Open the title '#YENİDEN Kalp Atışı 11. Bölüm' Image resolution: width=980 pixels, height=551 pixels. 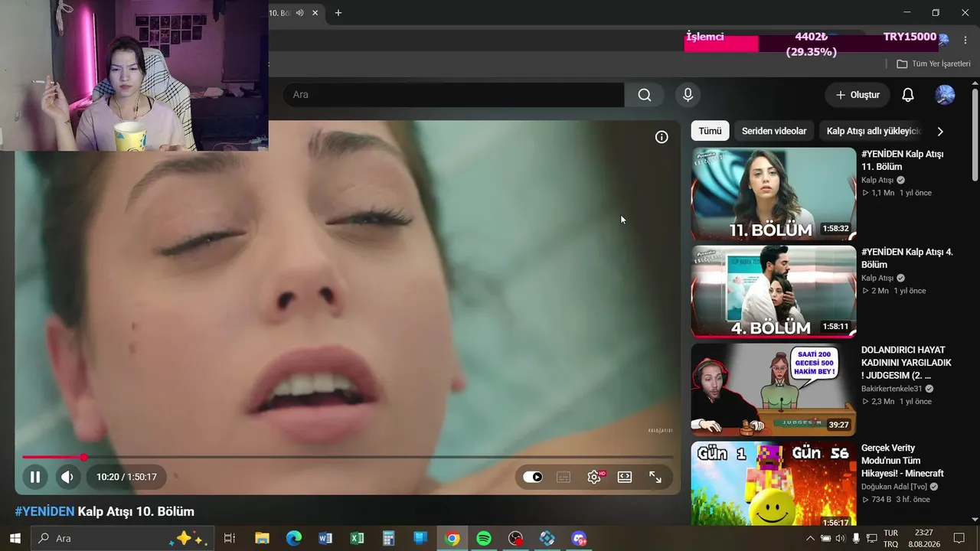903,161
